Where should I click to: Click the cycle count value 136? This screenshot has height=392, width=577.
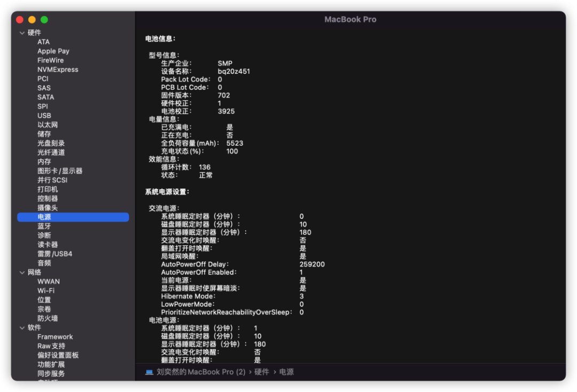[205, 167]
